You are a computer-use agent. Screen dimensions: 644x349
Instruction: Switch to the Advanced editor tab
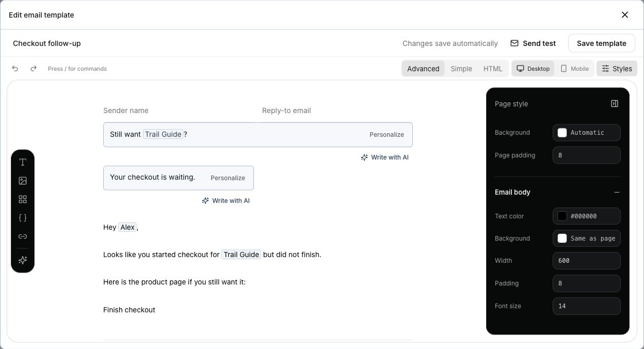[423, 69]
